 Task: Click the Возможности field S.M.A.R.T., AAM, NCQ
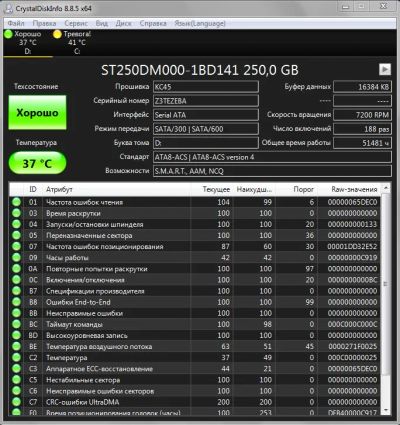click(x=272, y=171)
